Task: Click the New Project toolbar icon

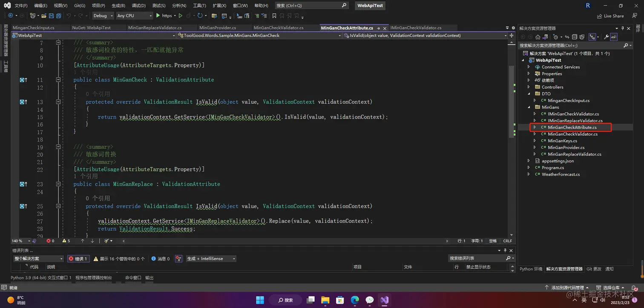Action: click(x=32, y=16)
